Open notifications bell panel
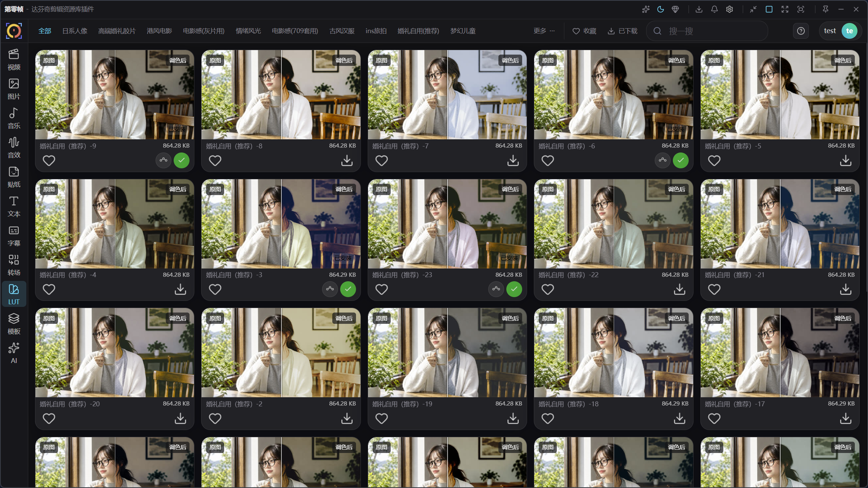 [714, 9]
